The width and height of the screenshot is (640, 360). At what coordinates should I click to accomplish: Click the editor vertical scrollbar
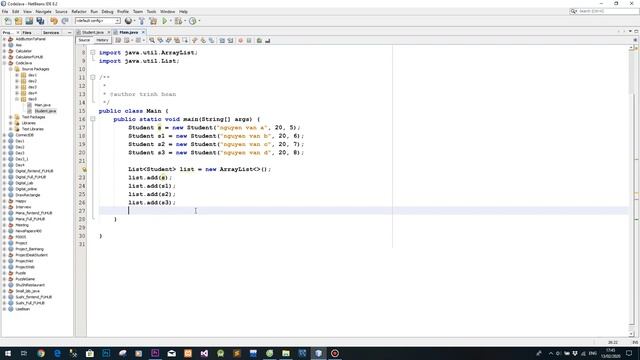coord(631,191)
